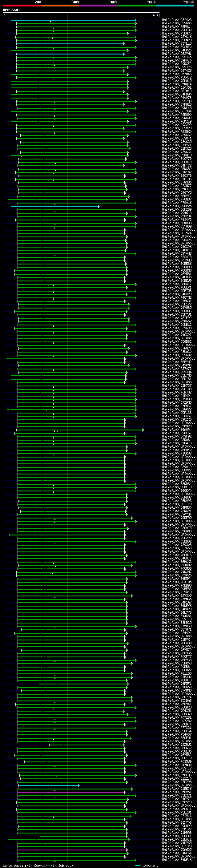Viewport: 197px width, 868px height.
Task: Select hit UniRef100_Q9DFR5
Action: tap(177, 518)
